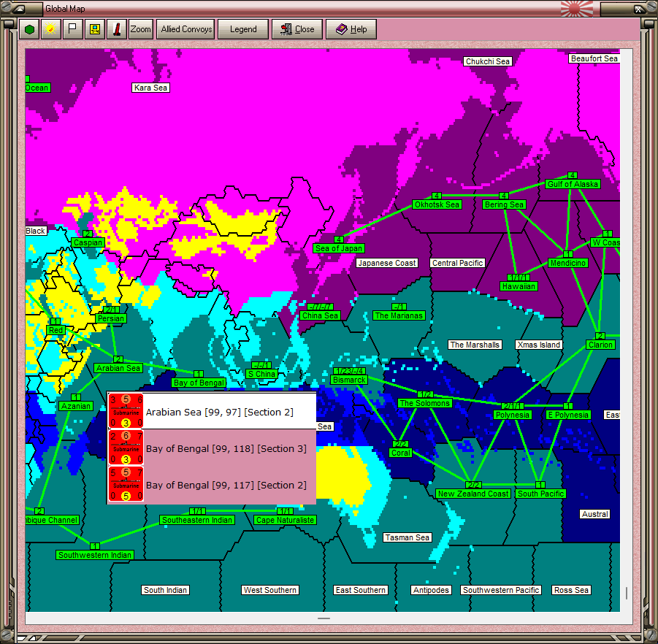Click The Marshalls label

tap(475, 345)
